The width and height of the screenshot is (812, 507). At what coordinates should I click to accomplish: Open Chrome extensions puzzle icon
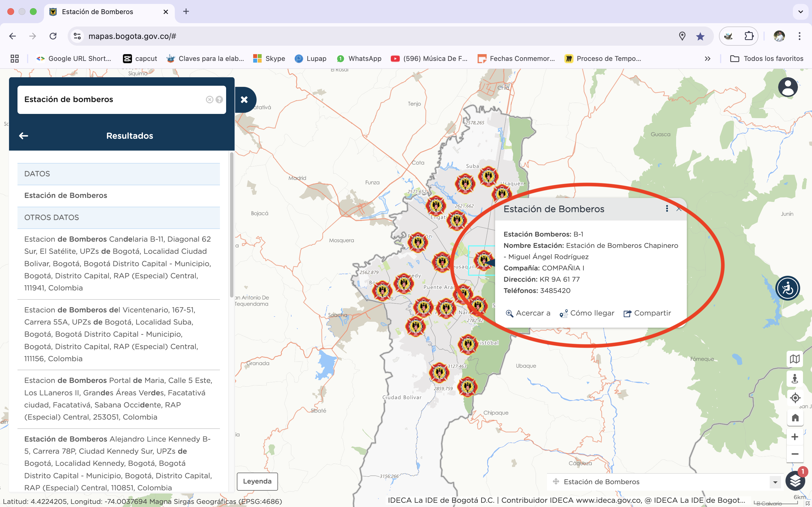click(x=749, y=36)
